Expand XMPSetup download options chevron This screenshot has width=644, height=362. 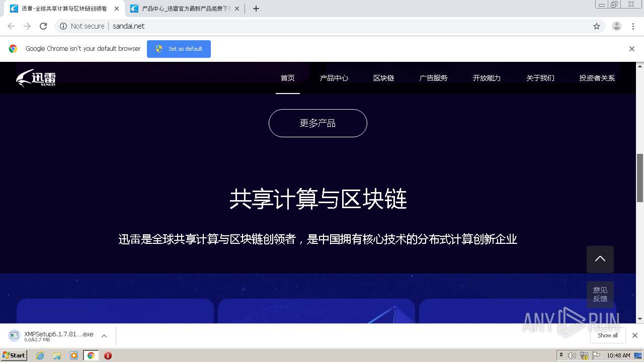[x=104, y=336]
